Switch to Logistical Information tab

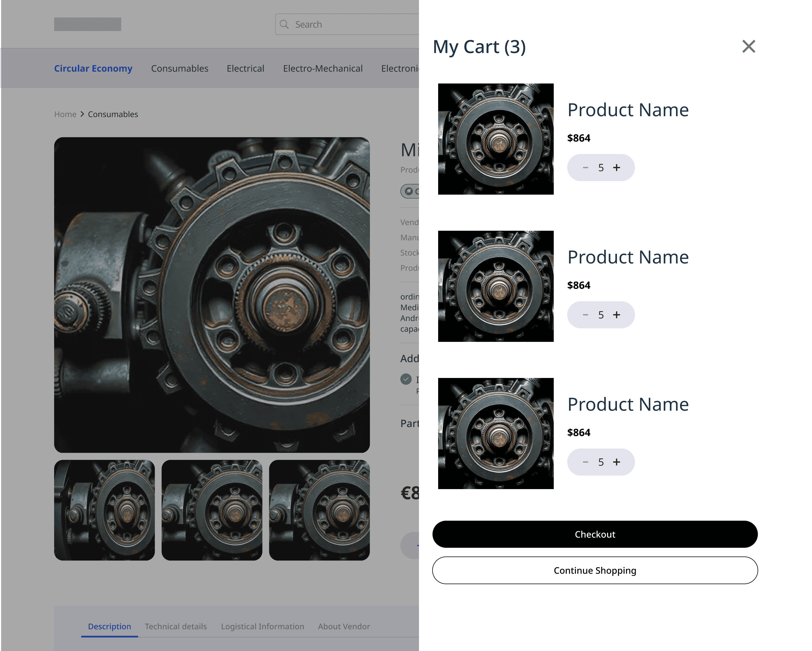click(x=262, y=626)
